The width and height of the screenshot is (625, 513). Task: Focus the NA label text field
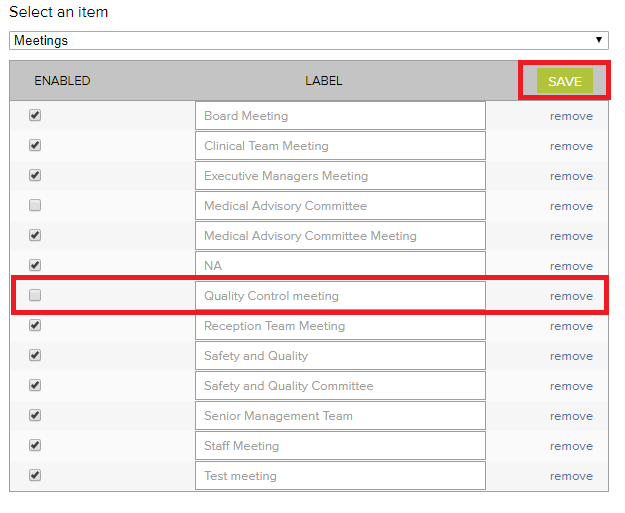tap(340, 266)
